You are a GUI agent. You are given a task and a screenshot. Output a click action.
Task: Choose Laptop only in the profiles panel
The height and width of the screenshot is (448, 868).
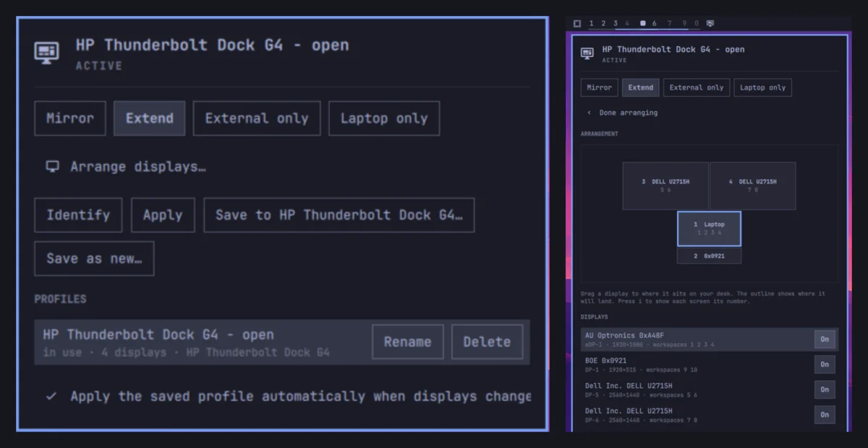coord(384,119)
